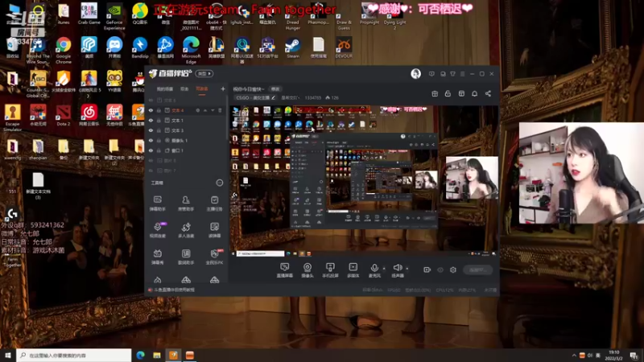This screenshot has height=362, width=644.
Task: Toggle visibility eye for 文本 1 layer
Action: (x=151, y=120)
